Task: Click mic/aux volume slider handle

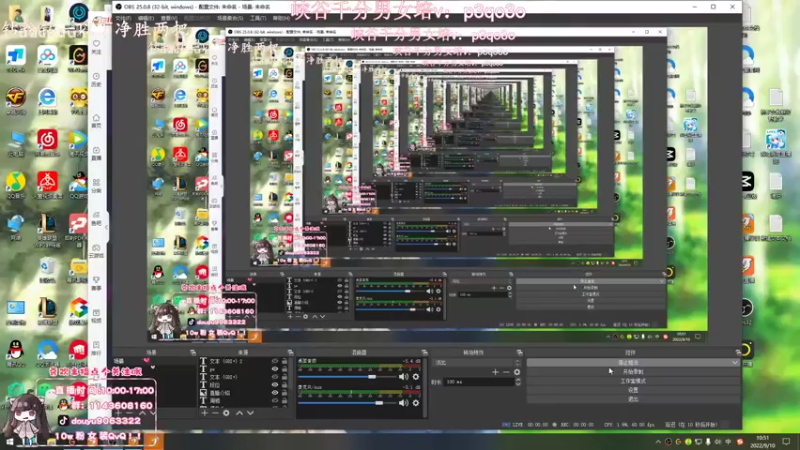Action: pyautogui.click(x=379, y=403)
